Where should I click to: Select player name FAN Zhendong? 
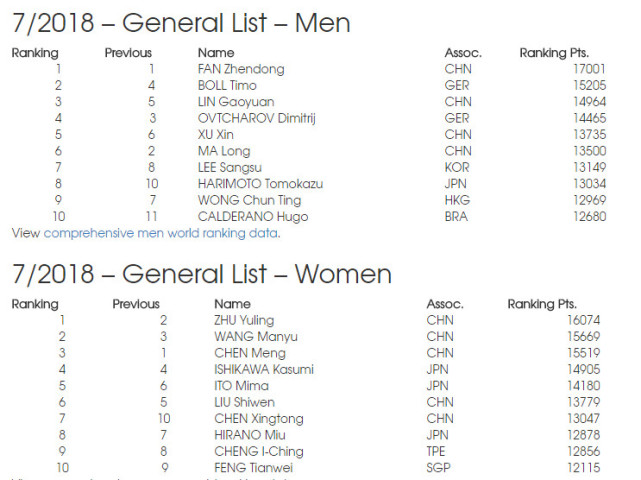point(241,69)
